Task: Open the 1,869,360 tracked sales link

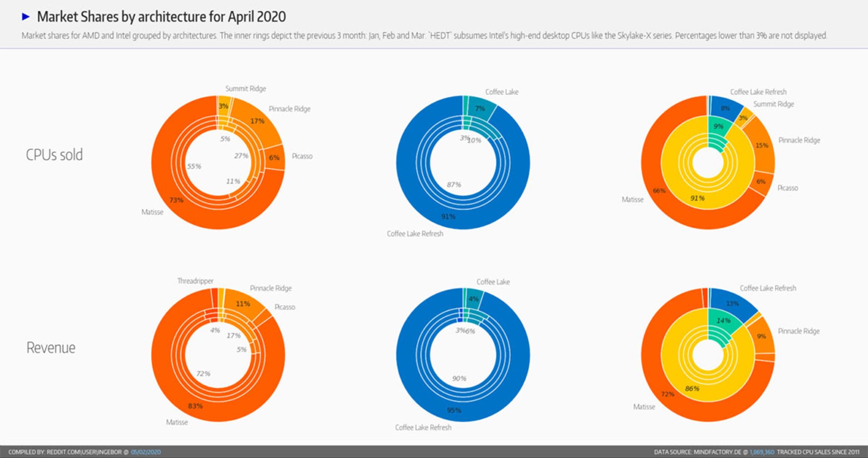Action: (x=762, y=452)
